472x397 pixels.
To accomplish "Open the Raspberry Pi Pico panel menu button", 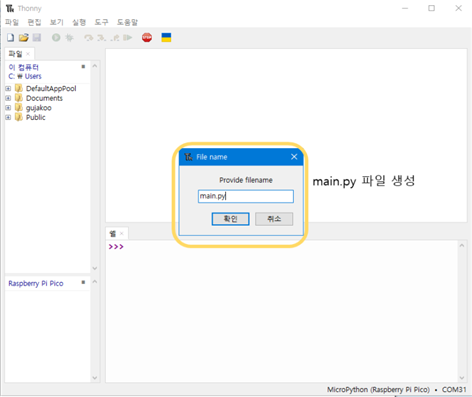I will (x=83, y=282).
